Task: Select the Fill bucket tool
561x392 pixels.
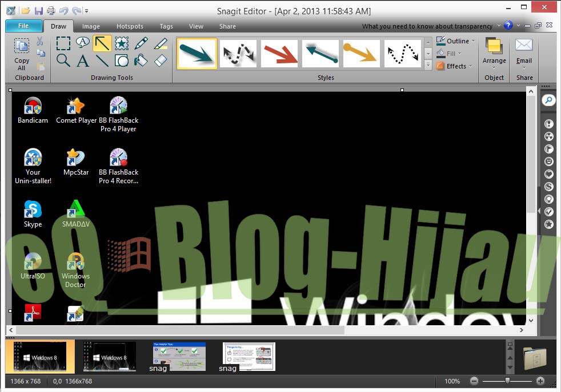Action: tap(141, 60)
